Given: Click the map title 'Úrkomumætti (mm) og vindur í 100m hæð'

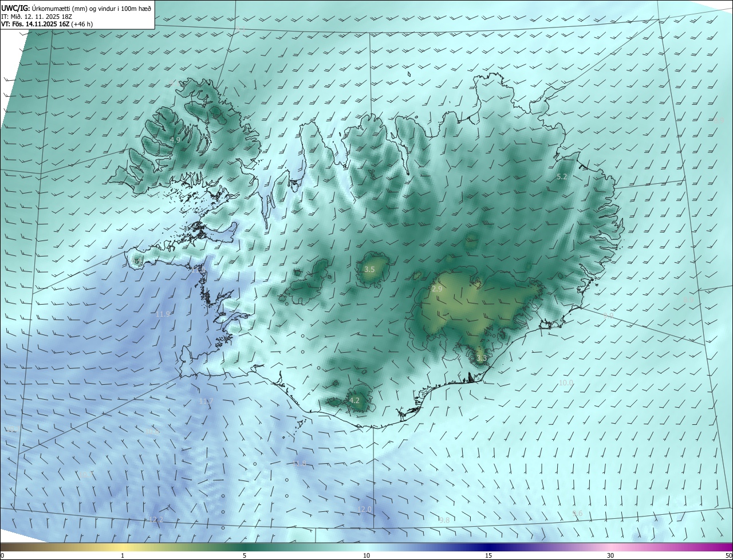Looking at the screenshot, I should (x=92, y=9).
